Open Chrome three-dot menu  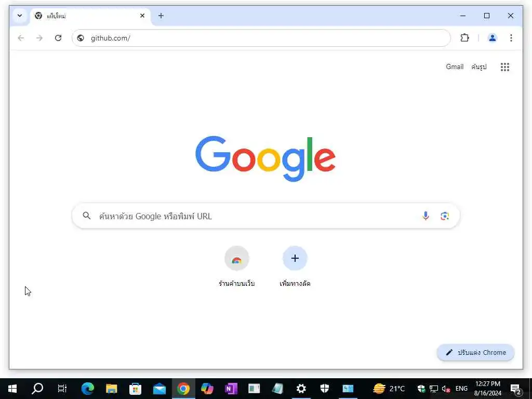pyautogui.click(x=511, y=37)
